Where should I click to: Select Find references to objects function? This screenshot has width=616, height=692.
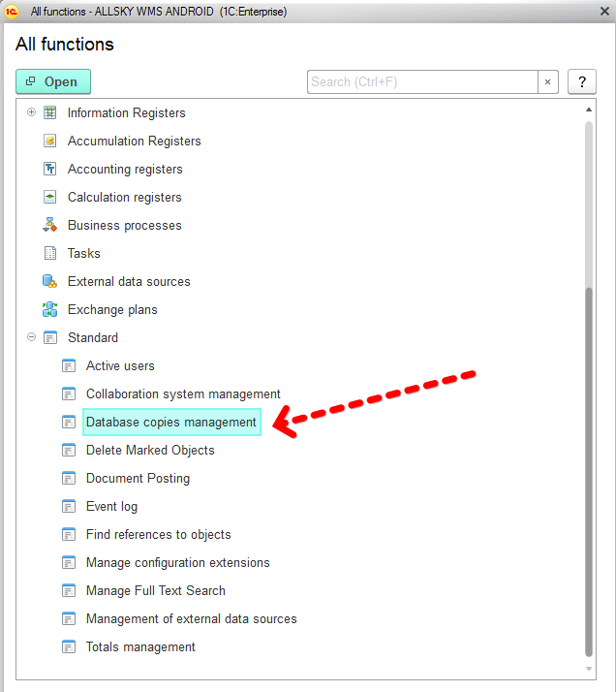[x=159, y=534]
